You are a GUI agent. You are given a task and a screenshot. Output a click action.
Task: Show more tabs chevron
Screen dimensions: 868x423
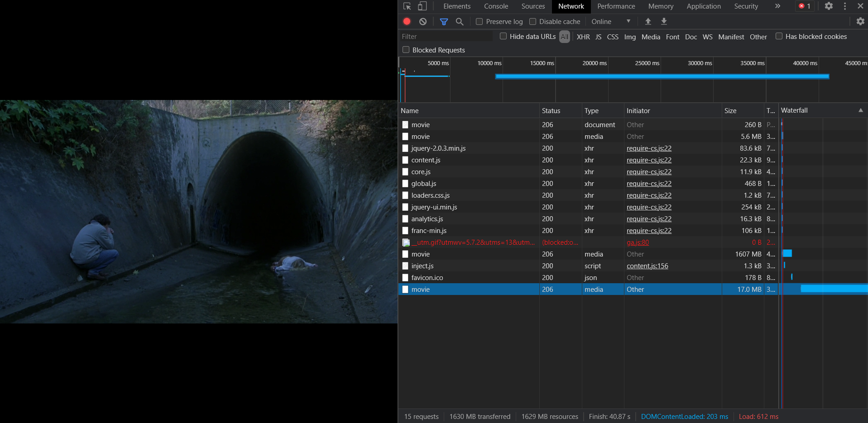pos(777,6)
